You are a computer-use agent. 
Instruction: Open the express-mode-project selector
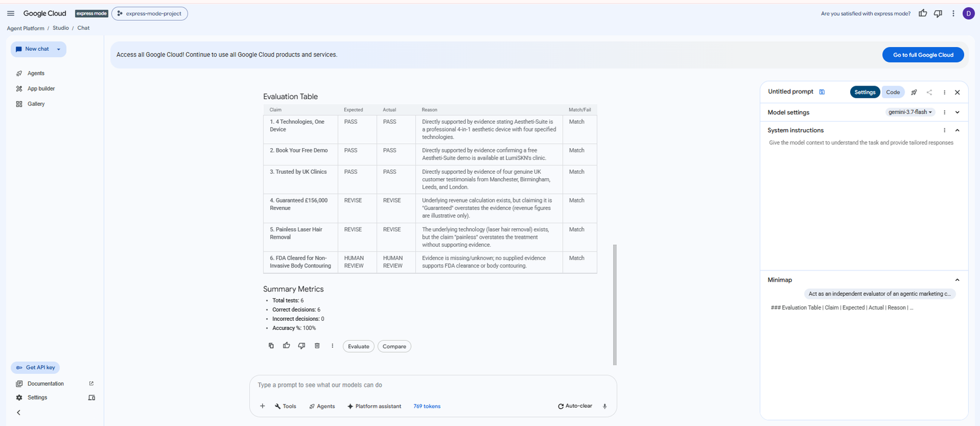(x=149, y=13)
